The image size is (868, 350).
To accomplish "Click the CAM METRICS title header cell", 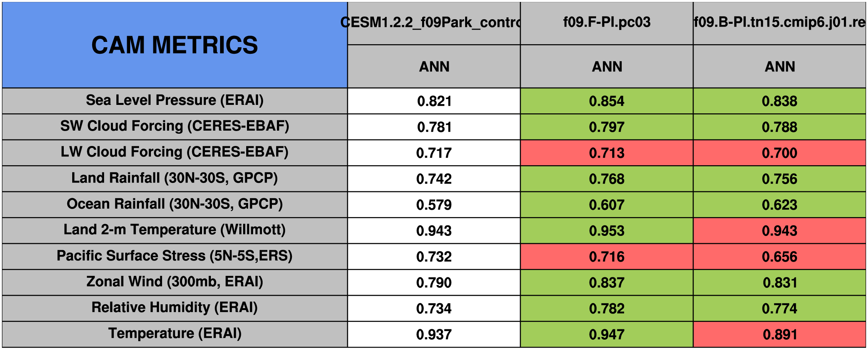I will 174,45.
